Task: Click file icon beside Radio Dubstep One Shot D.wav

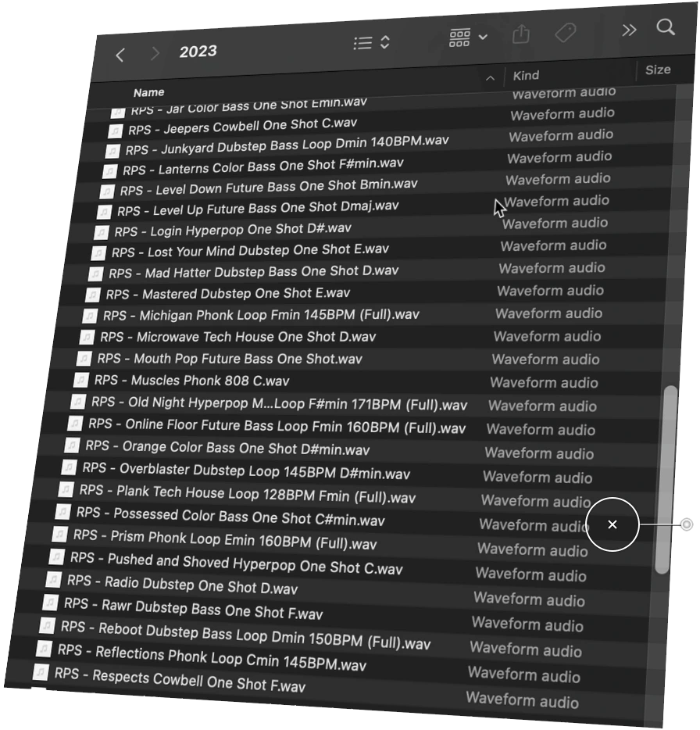Action: tap(52, 580)
